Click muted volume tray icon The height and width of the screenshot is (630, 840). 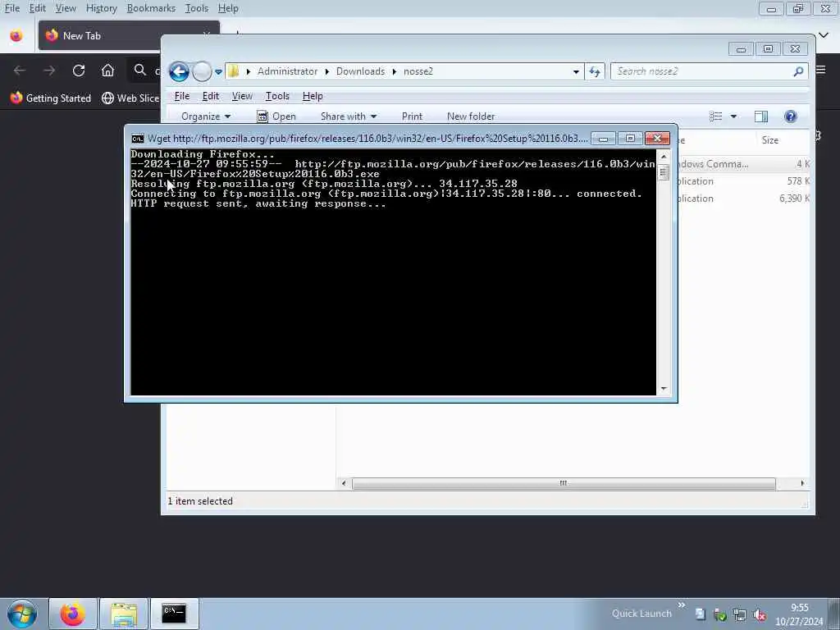(759, 615)
